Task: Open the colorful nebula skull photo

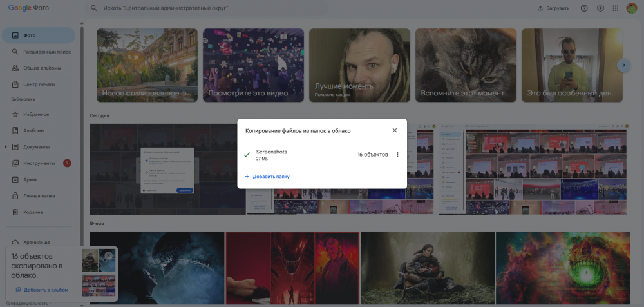Action: click(x=563, y=268)
